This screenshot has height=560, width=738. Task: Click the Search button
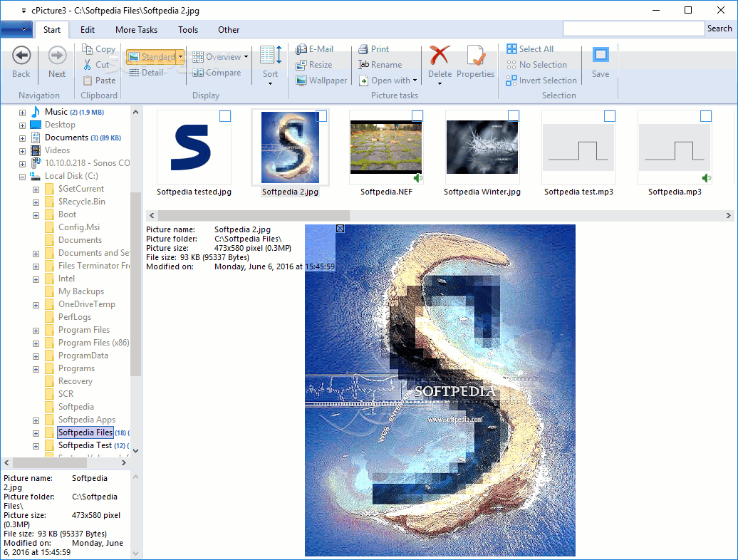pos(719,28)
